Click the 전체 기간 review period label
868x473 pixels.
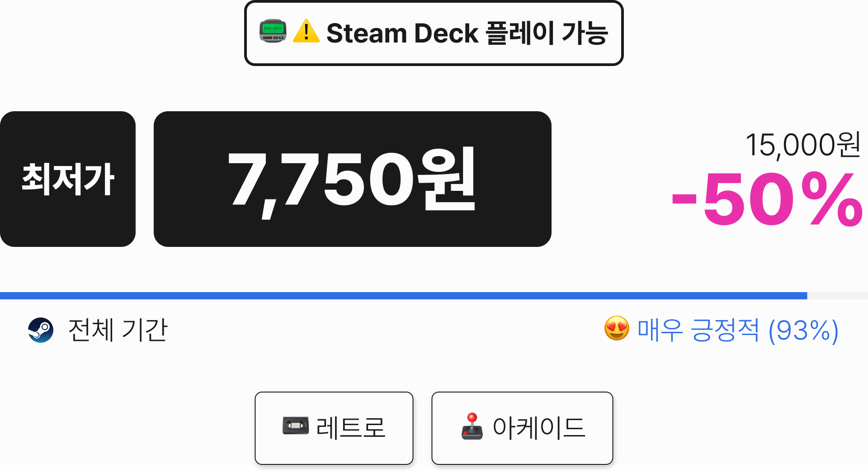(118, 330)
